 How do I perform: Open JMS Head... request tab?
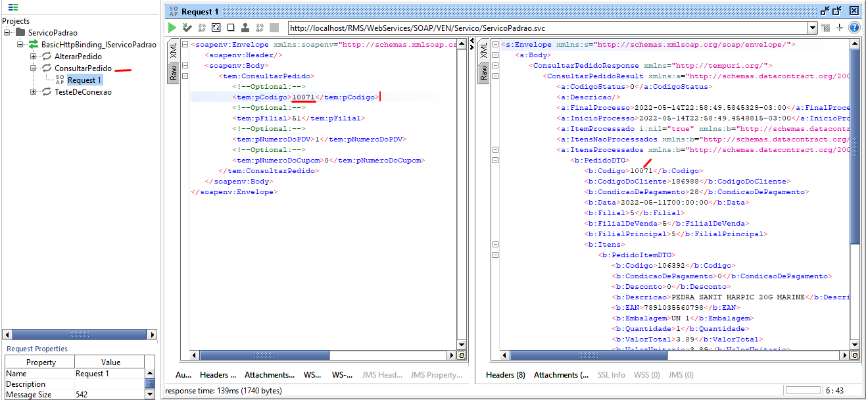click(382, 375)
